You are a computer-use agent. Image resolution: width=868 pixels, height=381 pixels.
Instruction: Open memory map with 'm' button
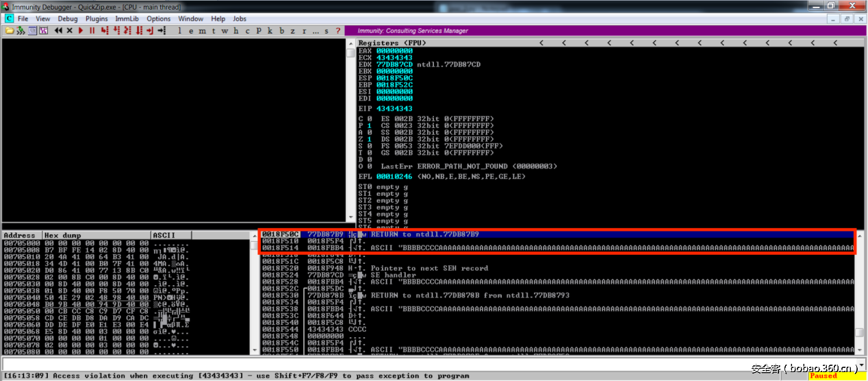click(201, 31)
